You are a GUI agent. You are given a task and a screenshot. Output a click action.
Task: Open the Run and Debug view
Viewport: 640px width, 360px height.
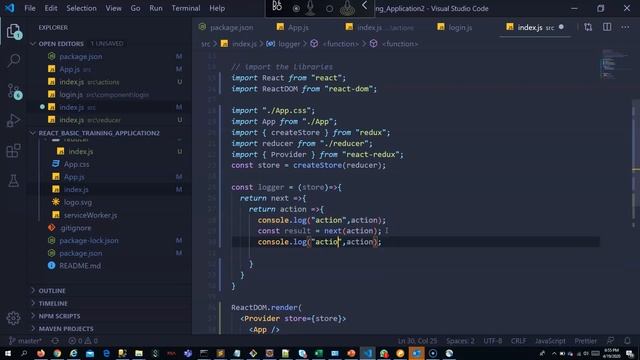pos(13,121)
